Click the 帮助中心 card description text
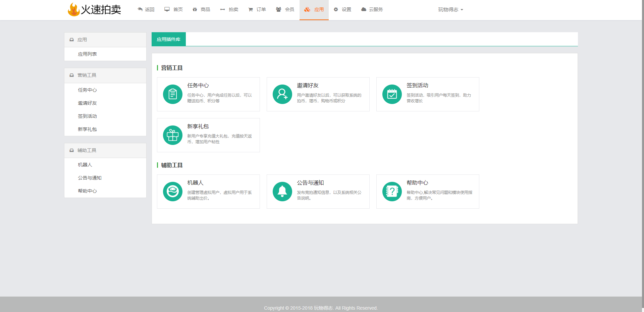The image size is (644, 312). tap(439, 195)
